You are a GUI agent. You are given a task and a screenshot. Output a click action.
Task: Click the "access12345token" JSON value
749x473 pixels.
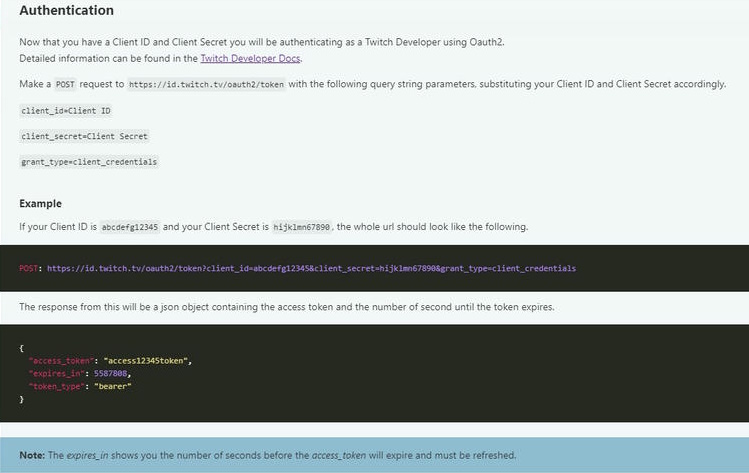pyautogui.click(x=145, y=361)
